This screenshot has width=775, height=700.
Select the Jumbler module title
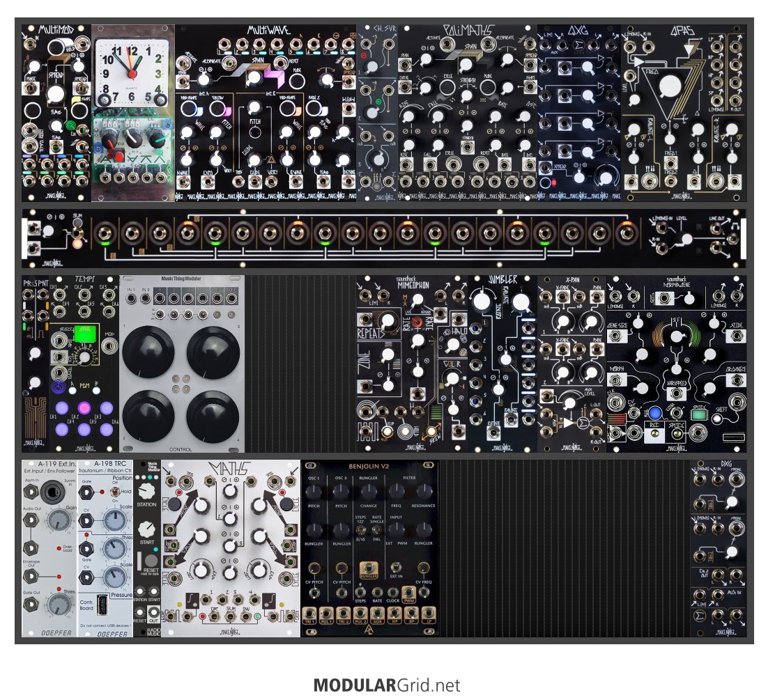(502, 280)
